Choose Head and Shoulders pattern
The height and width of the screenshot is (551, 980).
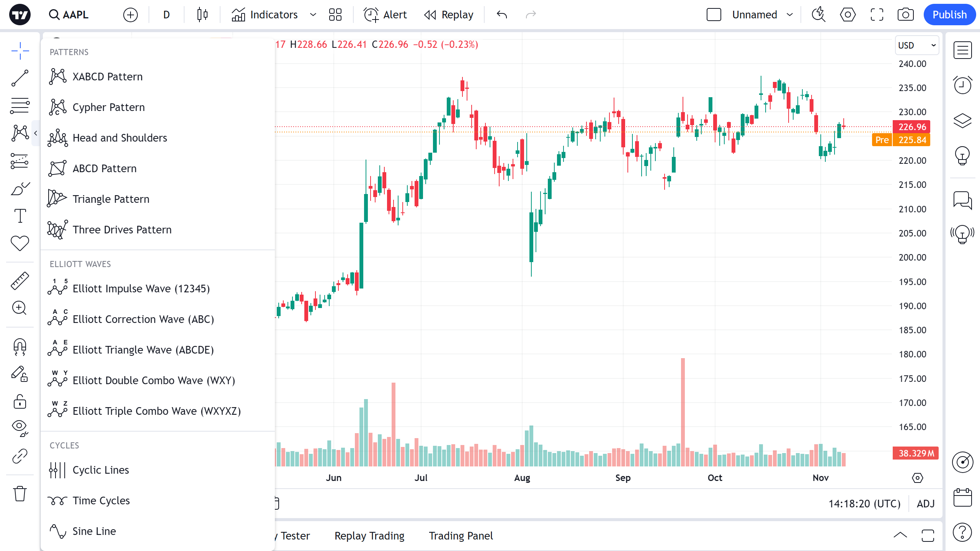coord(119,138)
